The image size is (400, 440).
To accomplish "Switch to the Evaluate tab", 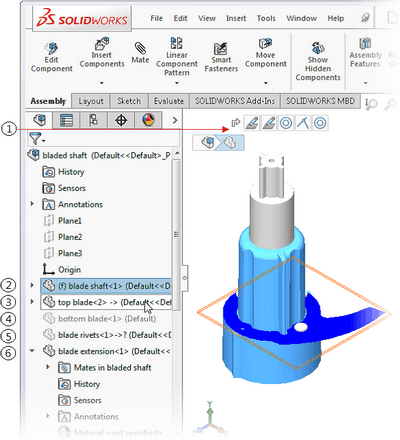I will click(x=169, y=101).
